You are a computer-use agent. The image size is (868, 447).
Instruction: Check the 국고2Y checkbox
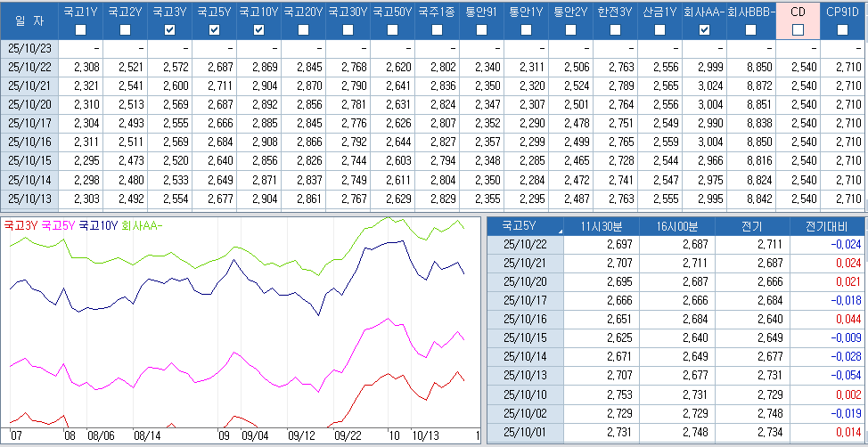pyautogui.click(x=125, y=30)
